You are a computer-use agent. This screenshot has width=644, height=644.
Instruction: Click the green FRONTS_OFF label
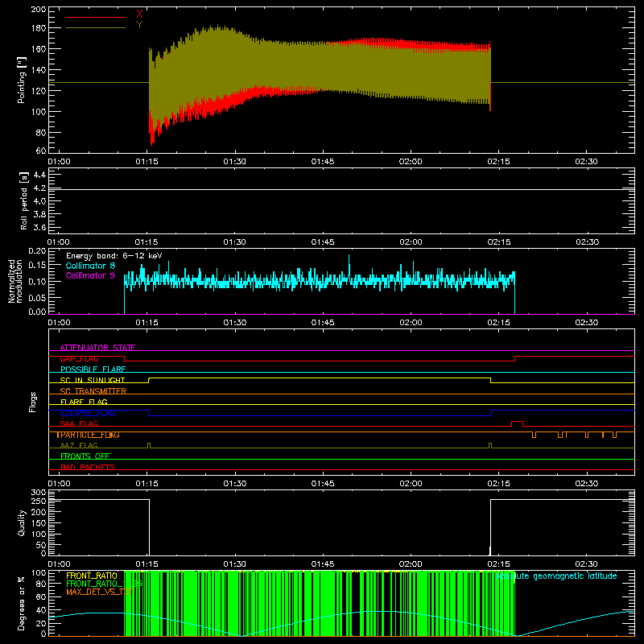coord(85,456)
